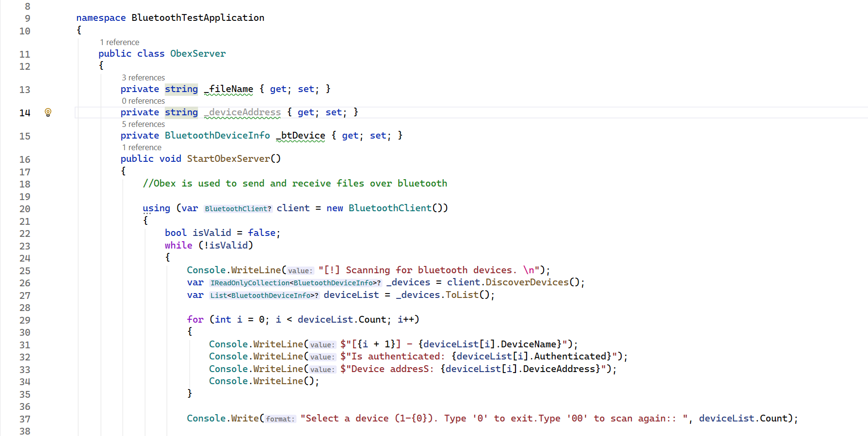
Task: Place cursor on the ToList call
Action: click(462, 295)
